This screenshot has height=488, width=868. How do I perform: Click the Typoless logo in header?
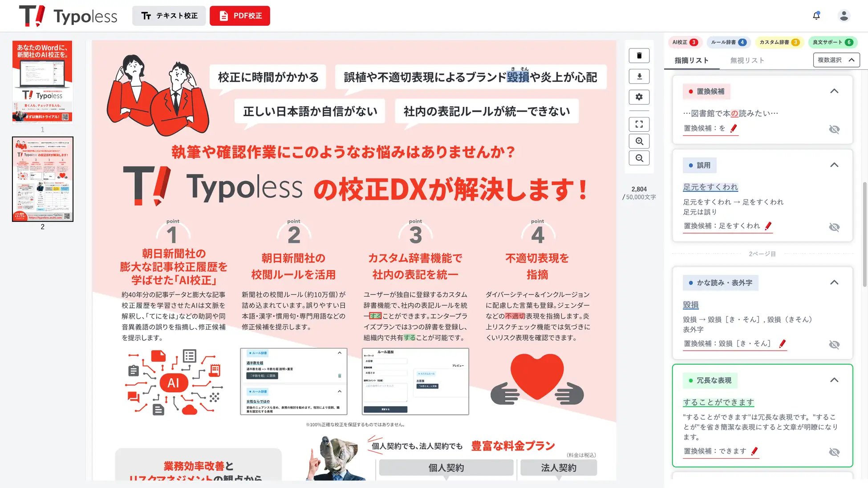[68, 16]
